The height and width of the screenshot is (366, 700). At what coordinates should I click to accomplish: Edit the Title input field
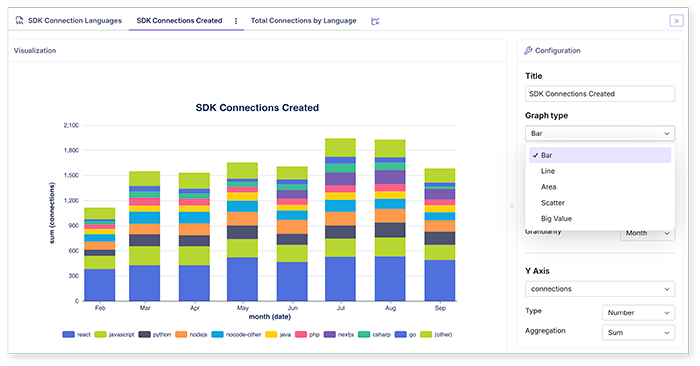[600, 94]
